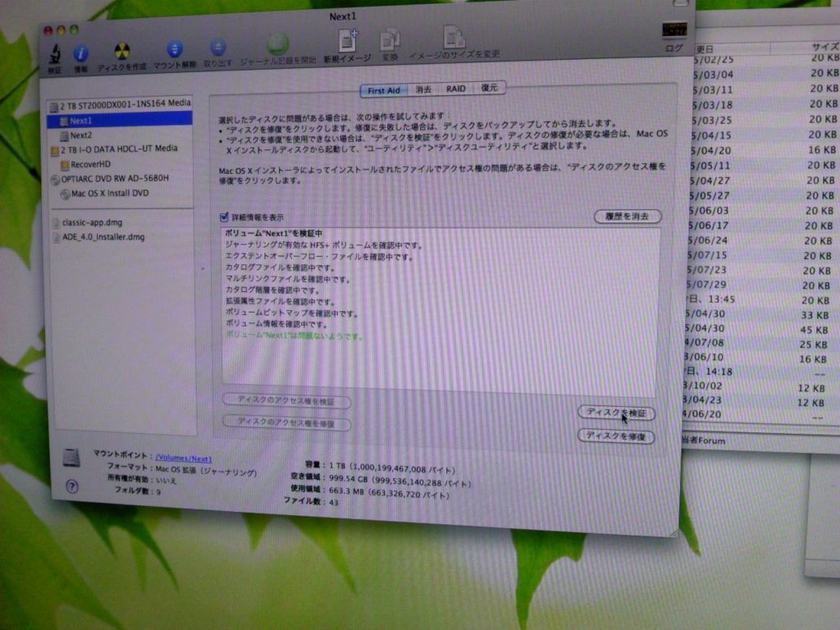
Task: Click the Unmount (マウント解除) toolbar icon
Action: 174,51
